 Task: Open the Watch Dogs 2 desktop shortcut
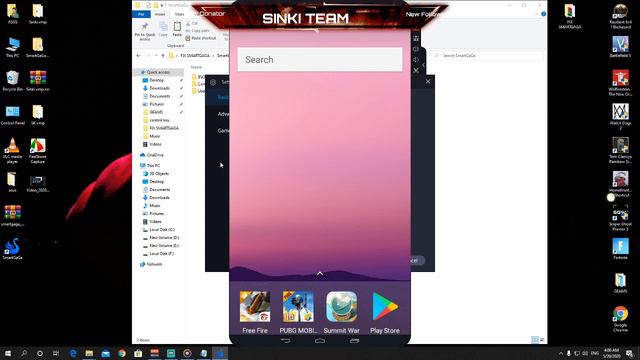click(x=620, y=116)
